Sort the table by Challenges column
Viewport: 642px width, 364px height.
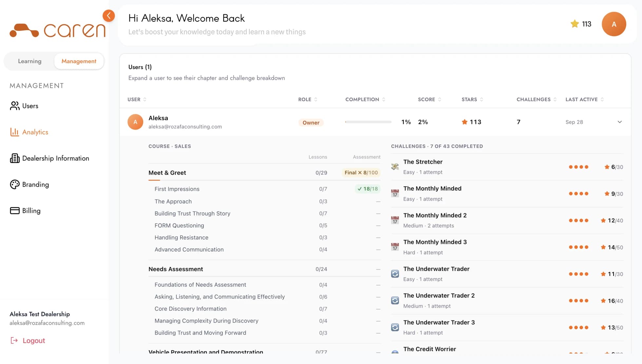click(x=537, y=99)
